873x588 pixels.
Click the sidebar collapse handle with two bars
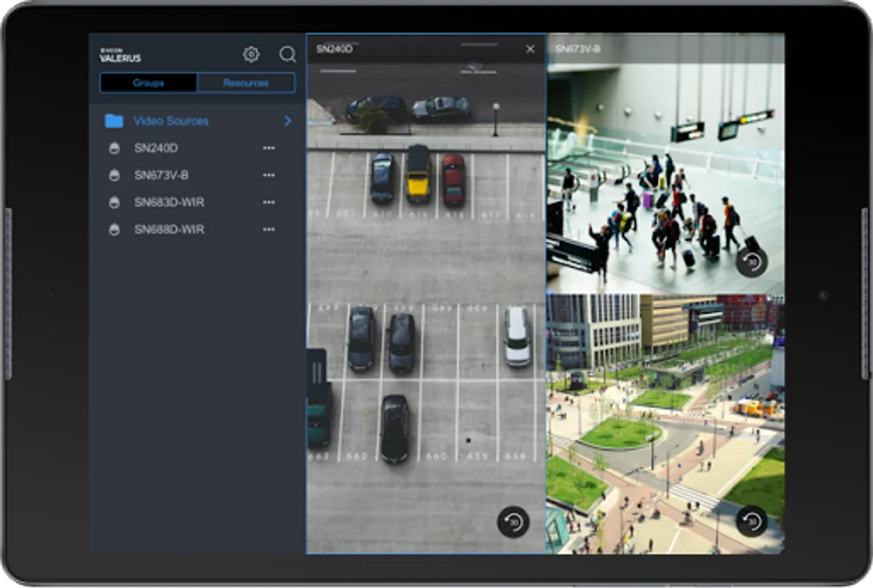316,373
